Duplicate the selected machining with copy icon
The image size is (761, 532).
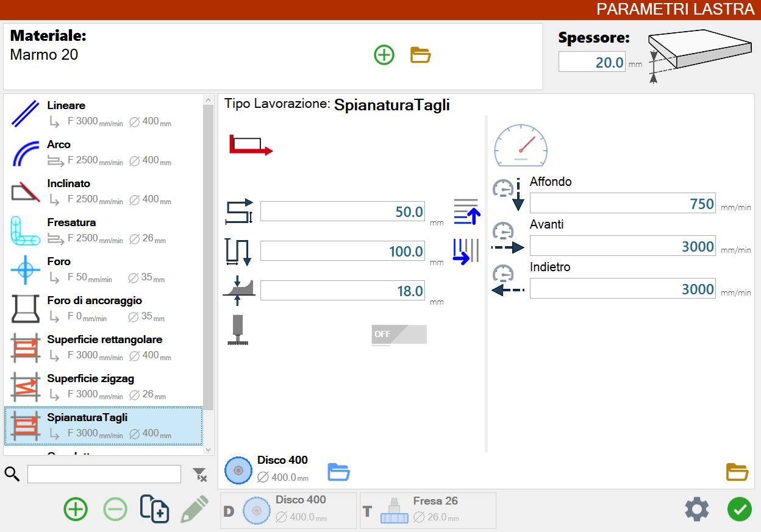[x=154, y=509]
